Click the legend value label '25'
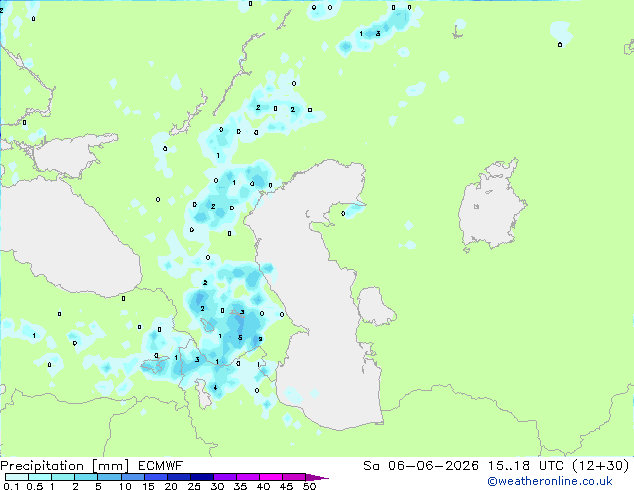 point(194,486)
